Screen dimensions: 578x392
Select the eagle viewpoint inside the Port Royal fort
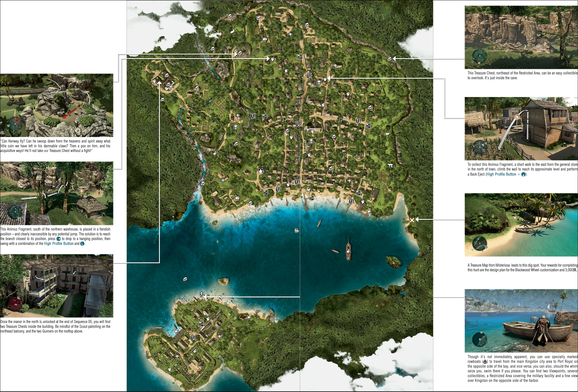pos(177,357)
